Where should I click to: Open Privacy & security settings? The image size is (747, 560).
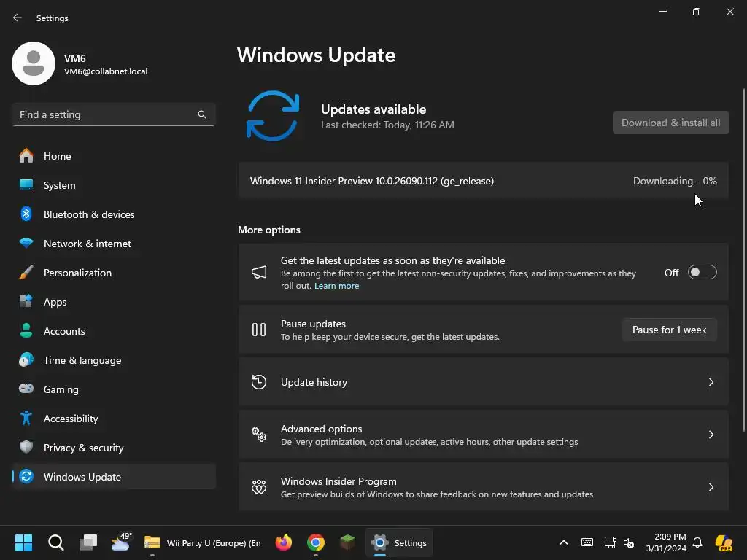(x=113, y=447)
